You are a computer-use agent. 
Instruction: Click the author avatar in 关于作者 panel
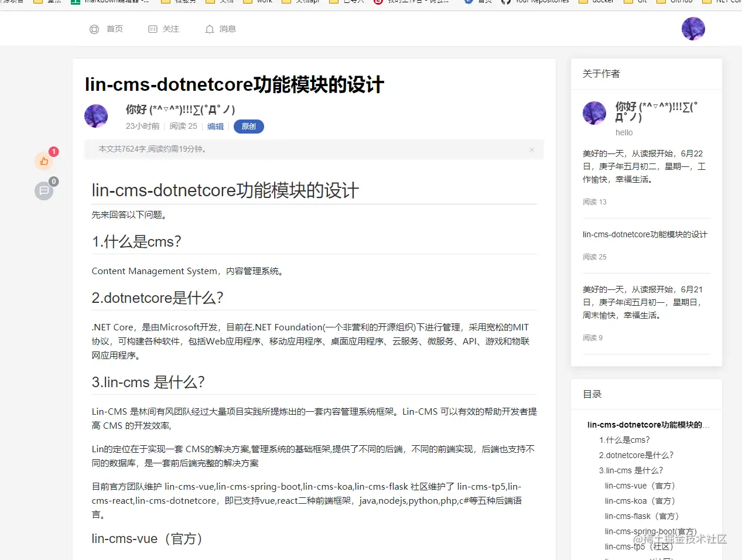594,112
